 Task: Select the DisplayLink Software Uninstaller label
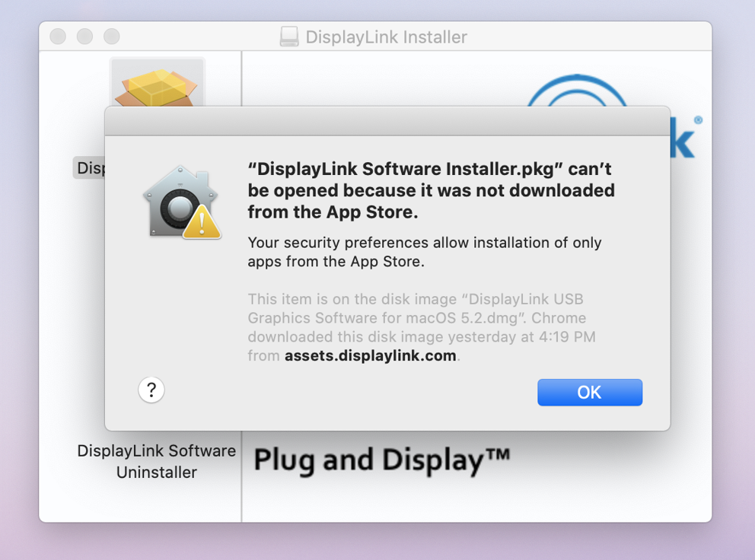tap(157, 461)
